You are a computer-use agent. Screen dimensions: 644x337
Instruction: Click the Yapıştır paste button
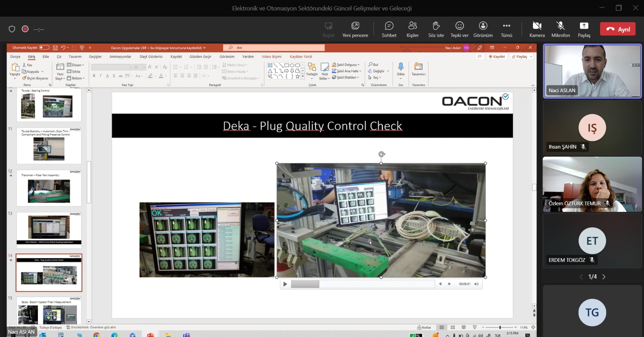15,71
